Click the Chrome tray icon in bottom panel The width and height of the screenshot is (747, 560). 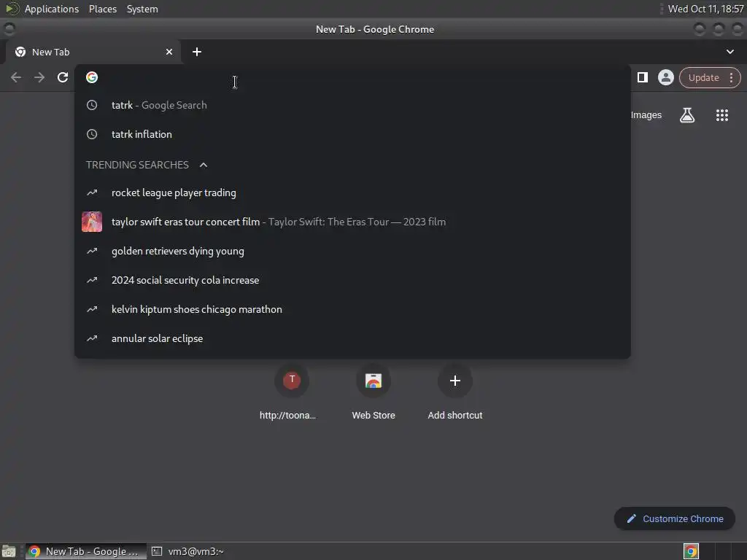(x=691, y=551)
